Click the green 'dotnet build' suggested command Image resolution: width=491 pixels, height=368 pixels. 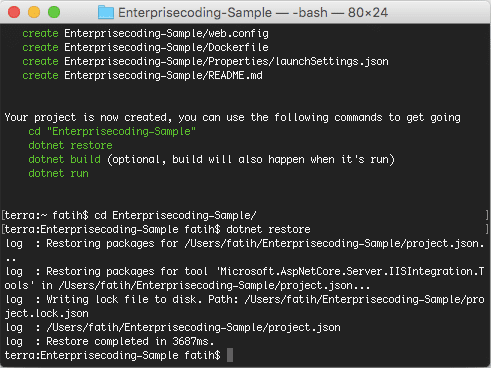click(x=64, y=159)
